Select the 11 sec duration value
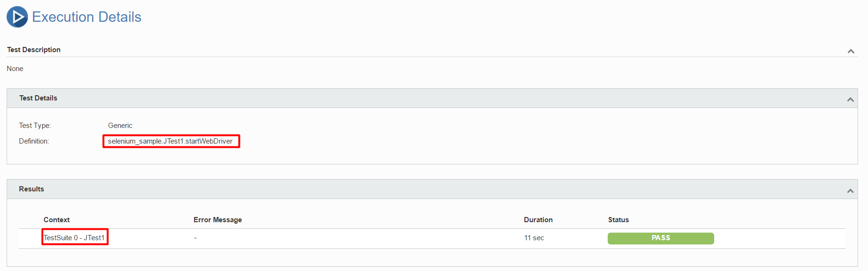Image resolution: width=868 pixels, height=271 pixels. click(534, 238)
